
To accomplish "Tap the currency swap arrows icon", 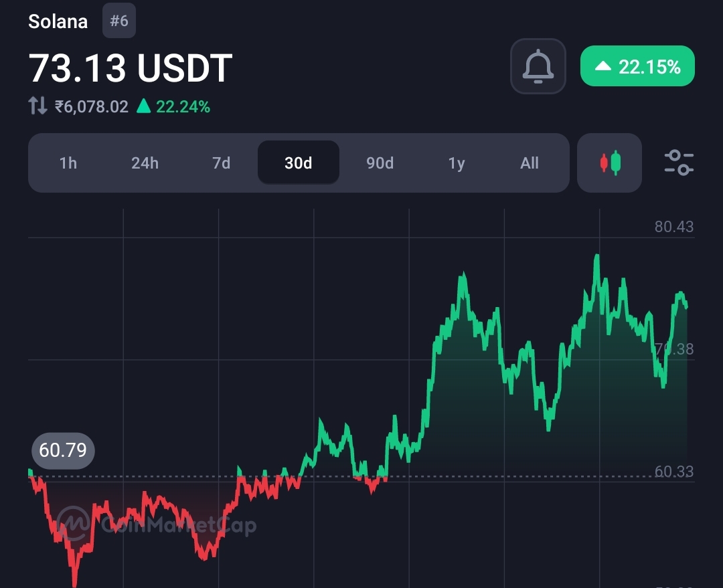I will (37, 106).
